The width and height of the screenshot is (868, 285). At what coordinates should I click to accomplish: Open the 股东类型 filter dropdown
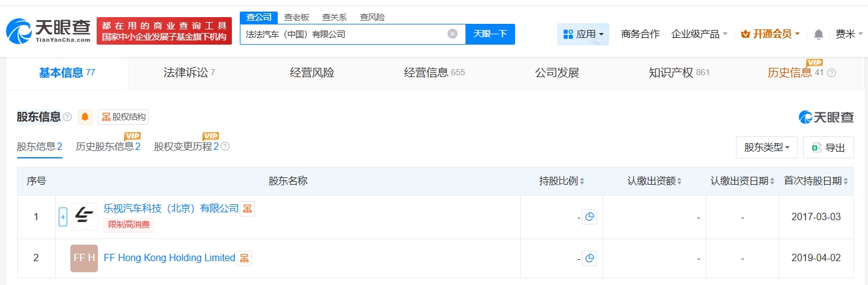coord(766,147)
